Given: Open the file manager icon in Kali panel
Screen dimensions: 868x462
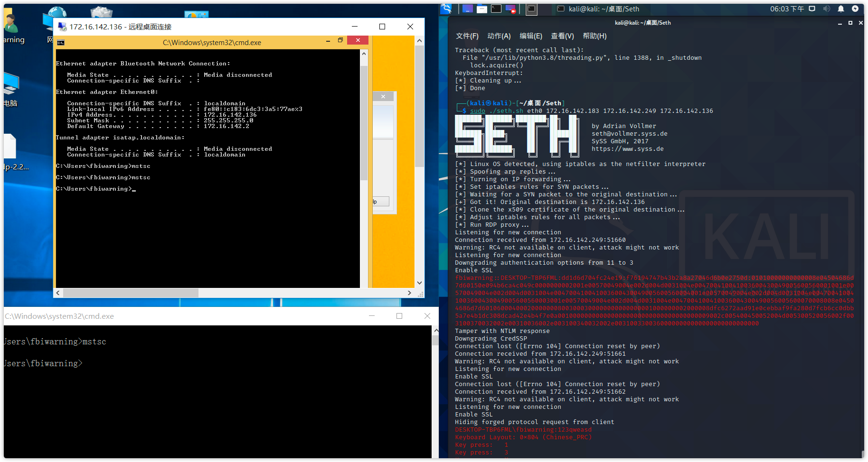Looking at the screenshot, I should 482,9.
